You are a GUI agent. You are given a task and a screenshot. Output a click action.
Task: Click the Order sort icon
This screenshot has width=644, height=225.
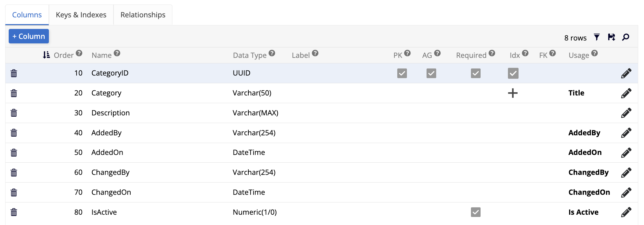coord(46,55)
